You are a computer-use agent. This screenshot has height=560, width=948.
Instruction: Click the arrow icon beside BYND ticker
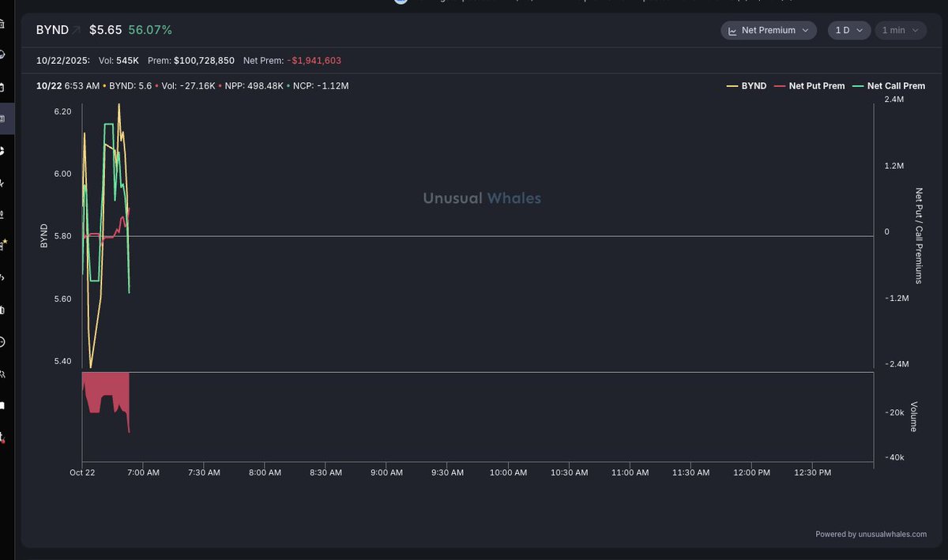(77, 30)
